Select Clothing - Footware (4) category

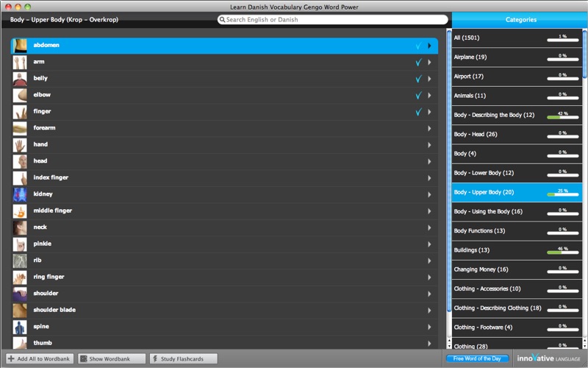click(x=517, y=328)
